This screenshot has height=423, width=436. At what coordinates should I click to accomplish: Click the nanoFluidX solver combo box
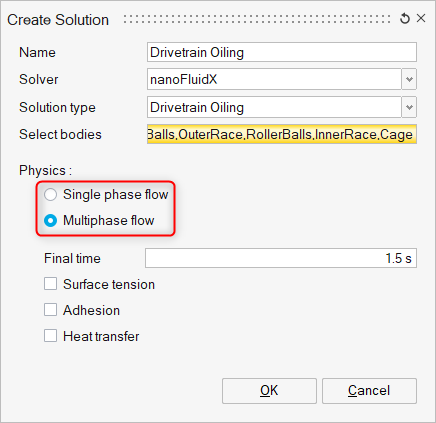(274, 79)
